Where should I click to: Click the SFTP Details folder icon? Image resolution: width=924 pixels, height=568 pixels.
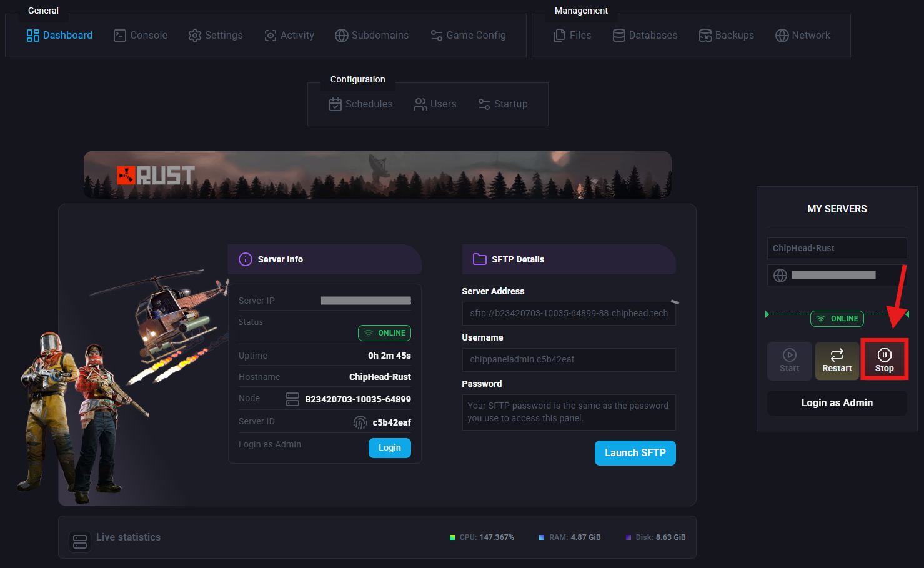point(480,259)
